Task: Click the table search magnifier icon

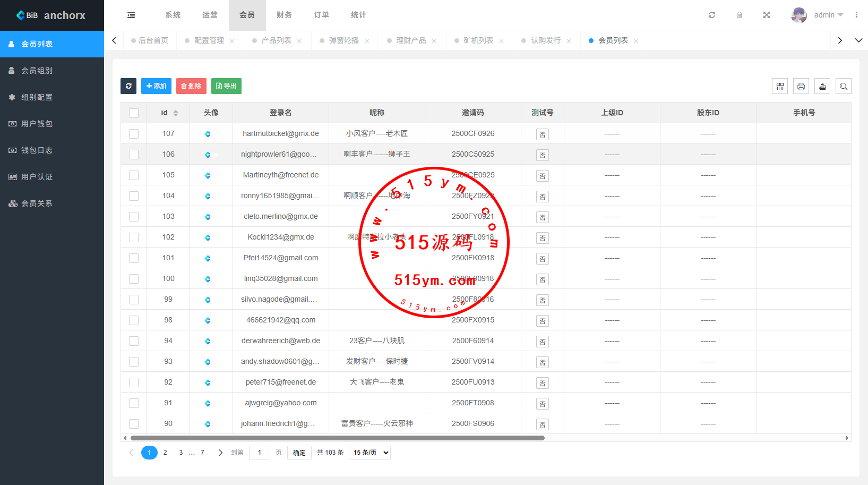Action: [844, 86]
